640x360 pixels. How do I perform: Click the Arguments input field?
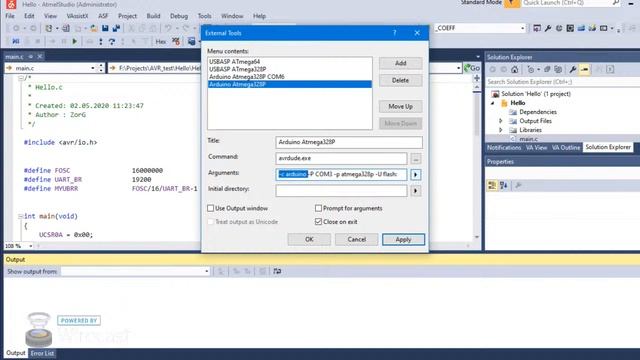point(341,174)
